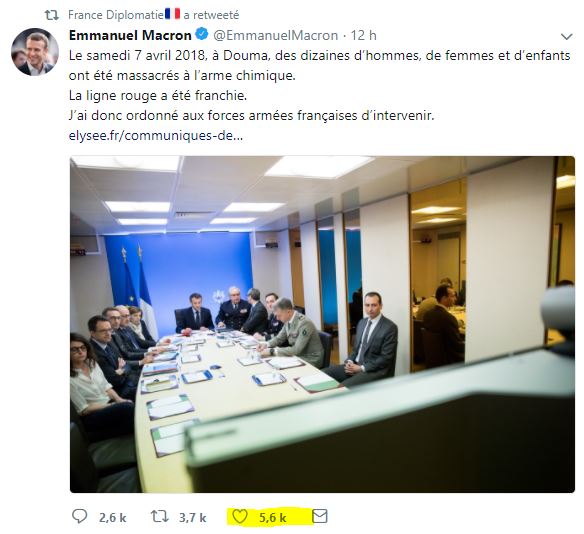Click the French flag emoji

172,14
